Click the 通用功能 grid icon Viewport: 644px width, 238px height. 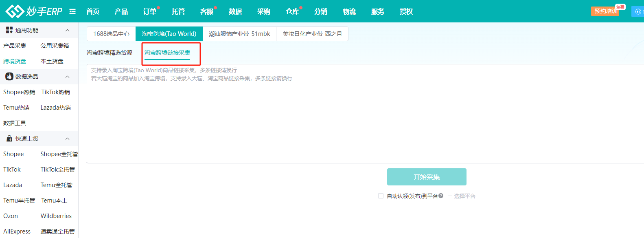(x=9, y=30)
